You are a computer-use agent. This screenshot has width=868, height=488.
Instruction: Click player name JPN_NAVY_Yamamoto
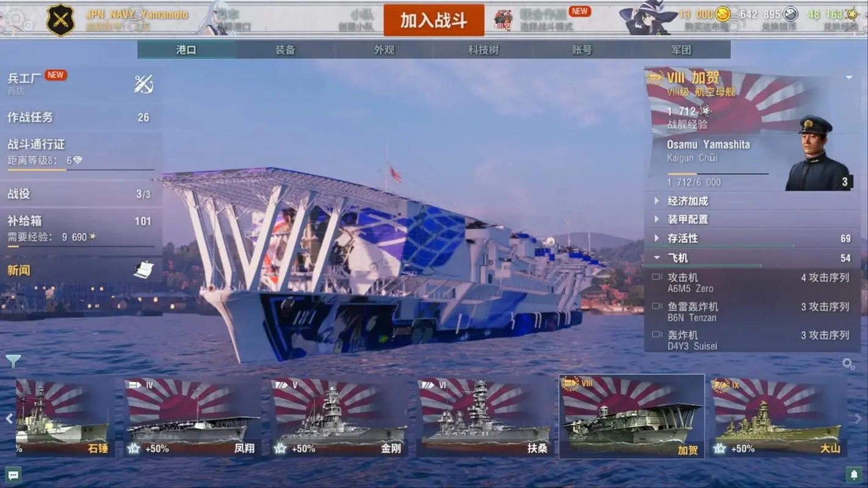(x=137, y=14)
